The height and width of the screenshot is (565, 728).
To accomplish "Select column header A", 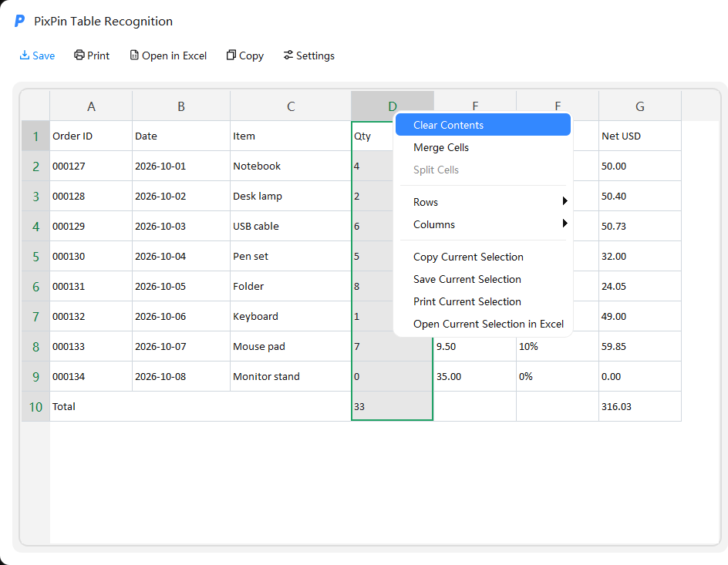I will point(91,106).
